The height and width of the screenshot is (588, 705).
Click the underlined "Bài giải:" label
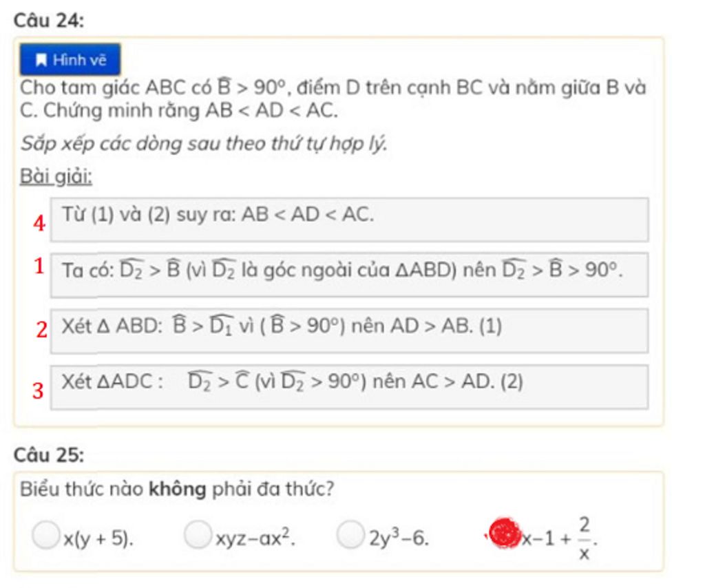coord(56,177)
